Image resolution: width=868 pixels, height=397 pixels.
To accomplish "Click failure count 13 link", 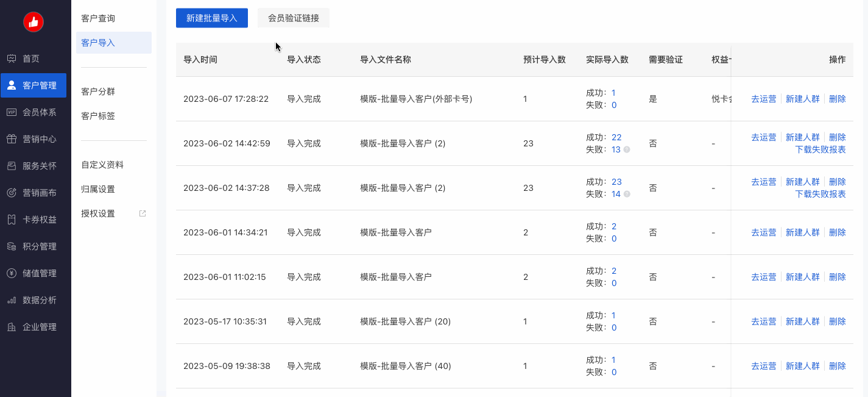I will coord(616,149).
